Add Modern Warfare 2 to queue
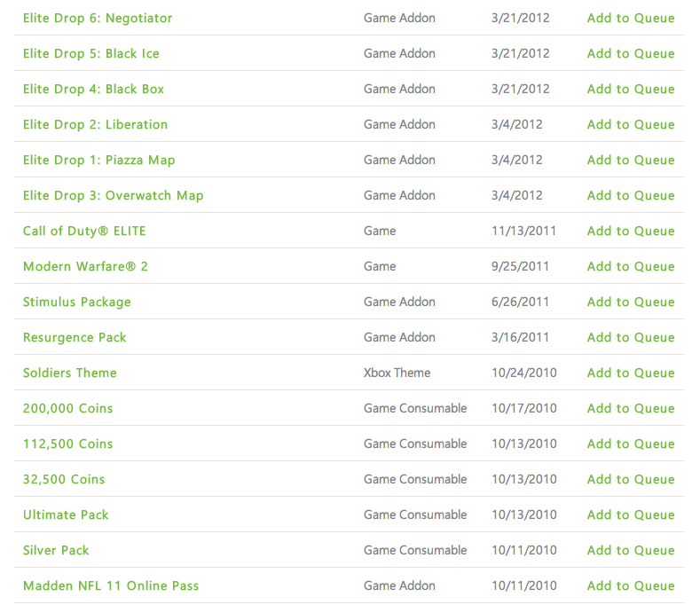The height and width of the screenshot is (605, 700). coord(631,266)
